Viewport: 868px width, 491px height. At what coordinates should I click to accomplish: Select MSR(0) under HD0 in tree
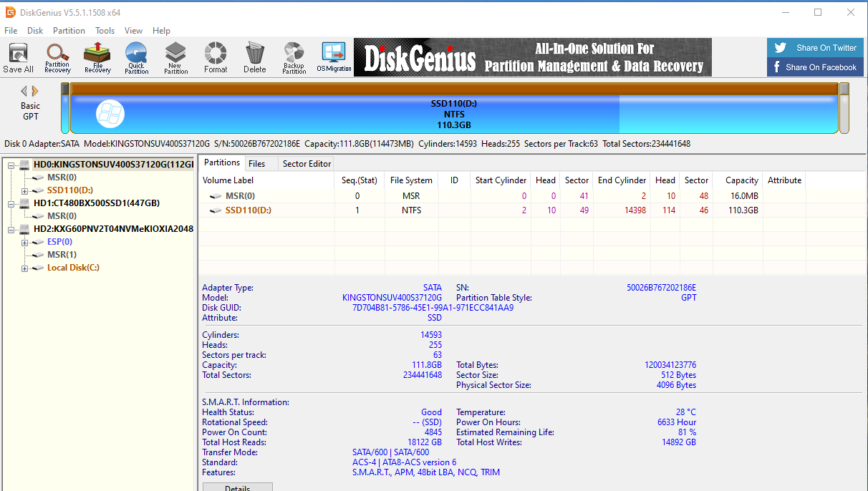(x=62, y=178)
